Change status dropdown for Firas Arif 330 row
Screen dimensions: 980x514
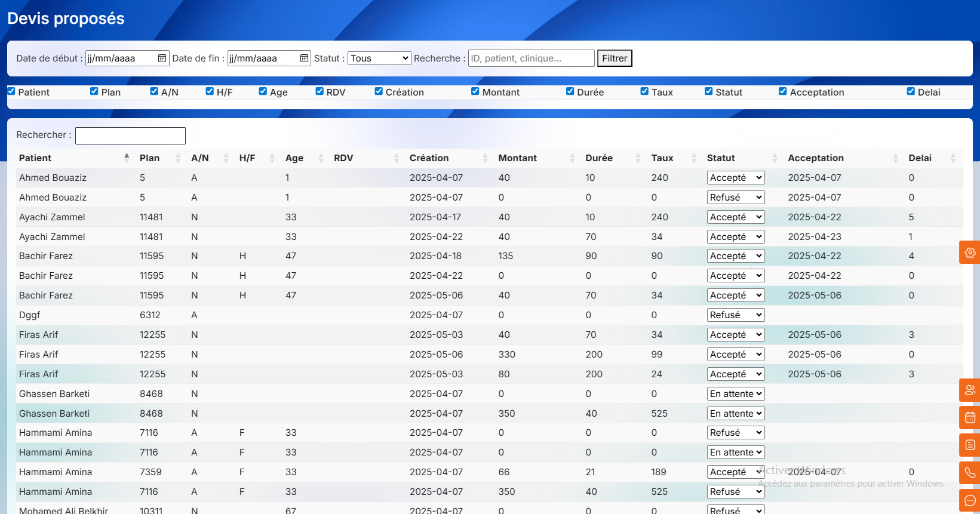click(x=736, y=355)
